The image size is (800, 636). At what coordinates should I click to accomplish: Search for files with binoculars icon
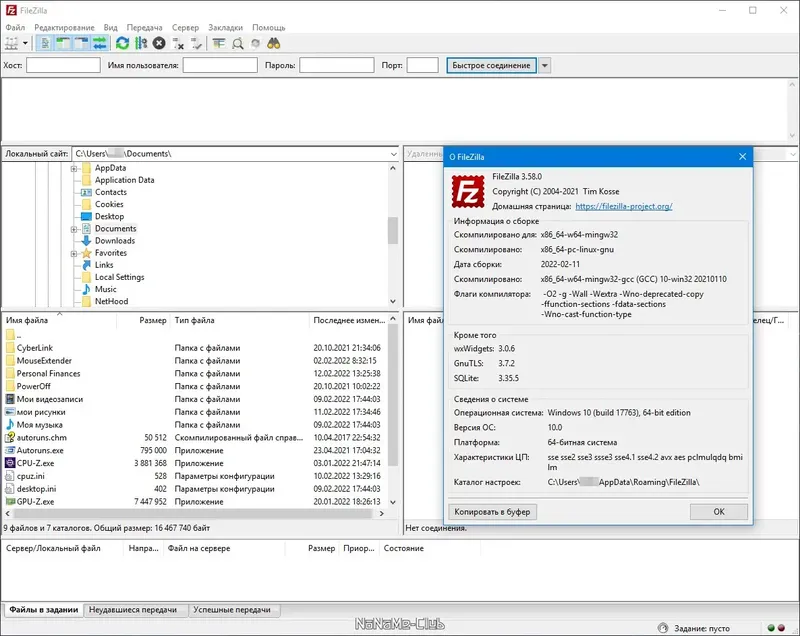pyautogui.click(x=274, y=43)
